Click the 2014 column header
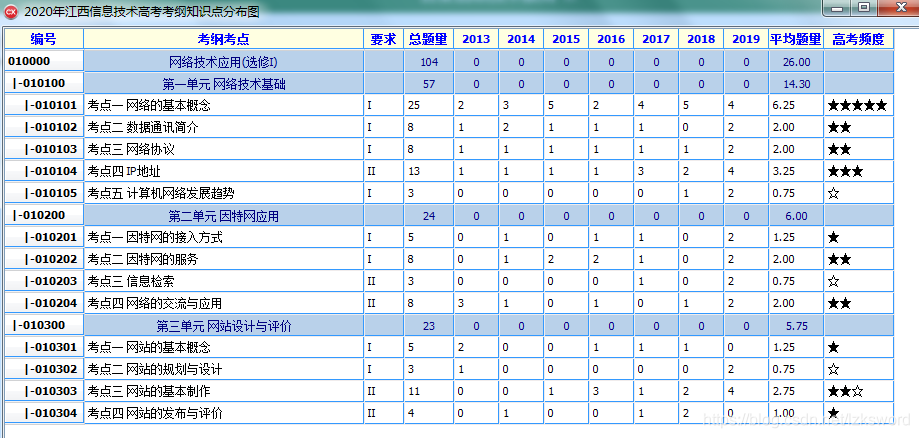Image resolution: width=919 pixels, height=438 pixels. tap(521, 39)
